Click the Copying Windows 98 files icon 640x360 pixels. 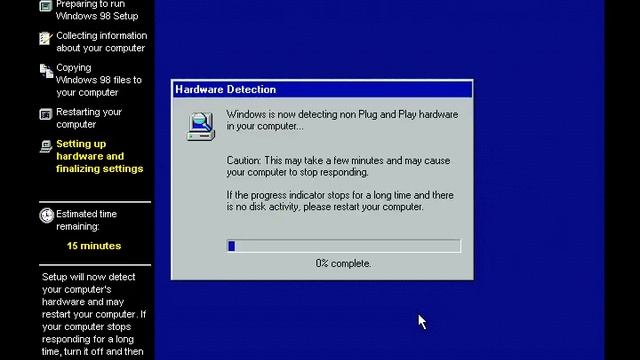click(46, 71)
